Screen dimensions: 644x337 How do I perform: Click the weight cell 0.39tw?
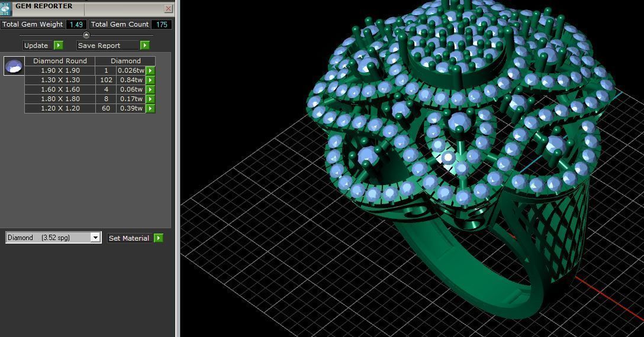pos(131,108)
